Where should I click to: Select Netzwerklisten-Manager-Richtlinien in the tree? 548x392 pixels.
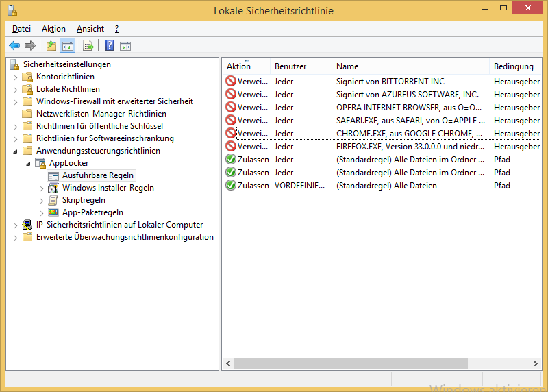(x=101, y=114)
